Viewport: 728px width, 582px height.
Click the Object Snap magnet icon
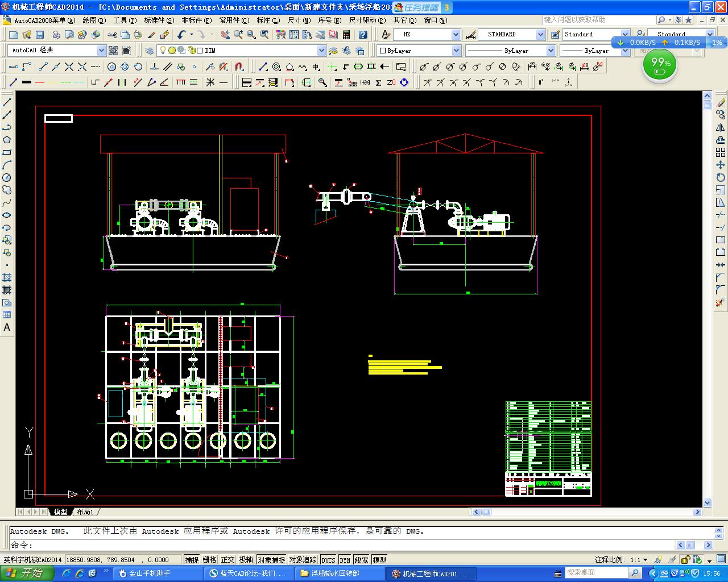(x=239, y=66)
